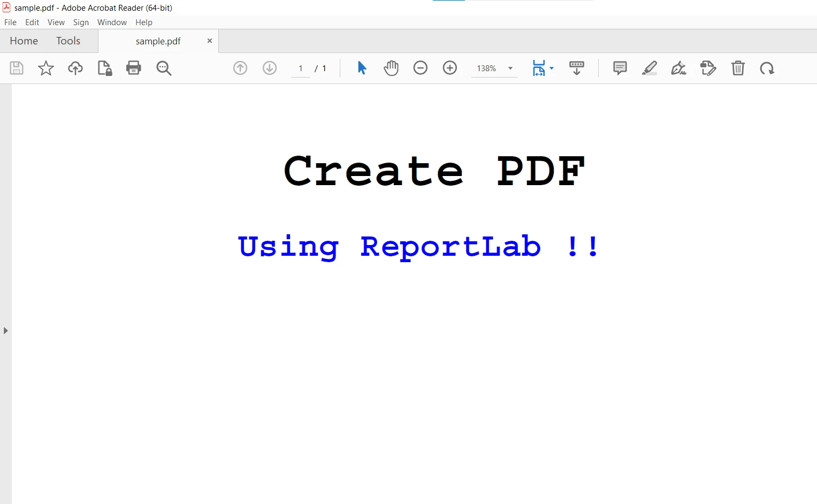The image size is (817, 504).
Task: Open Fill and edit PDF icon
Action: [x=708, y=68]
